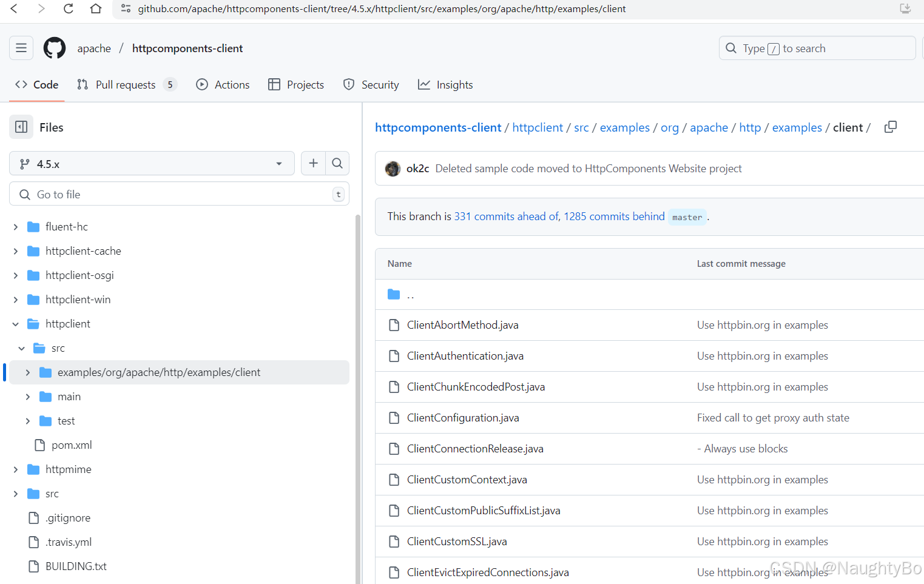The height and width of the screenshot is (584, 924).
Task: Click the Go to file search field
Action: [179, 194]
